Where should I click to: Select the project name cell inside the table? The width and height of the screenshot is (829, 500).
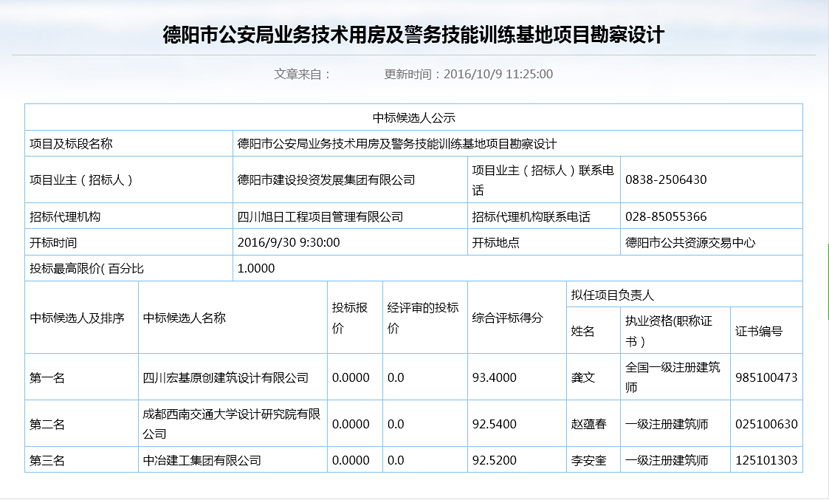pos(396,144)
